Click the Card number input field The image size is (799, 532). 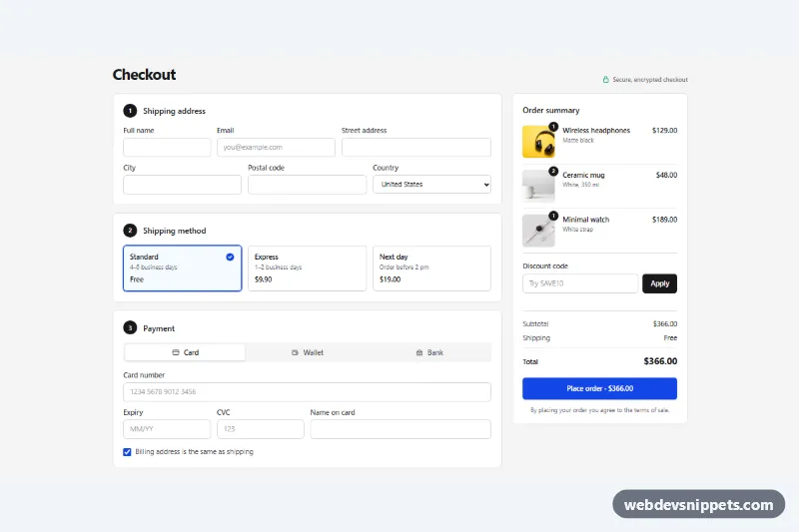(x=307, y=392)
